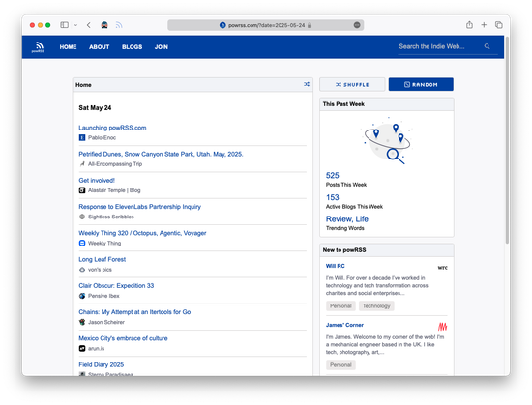Click shuffle icon in Home panel header
Image resolution: width=532 pixels, height=405 pixels.
click(x=307, y=84)
